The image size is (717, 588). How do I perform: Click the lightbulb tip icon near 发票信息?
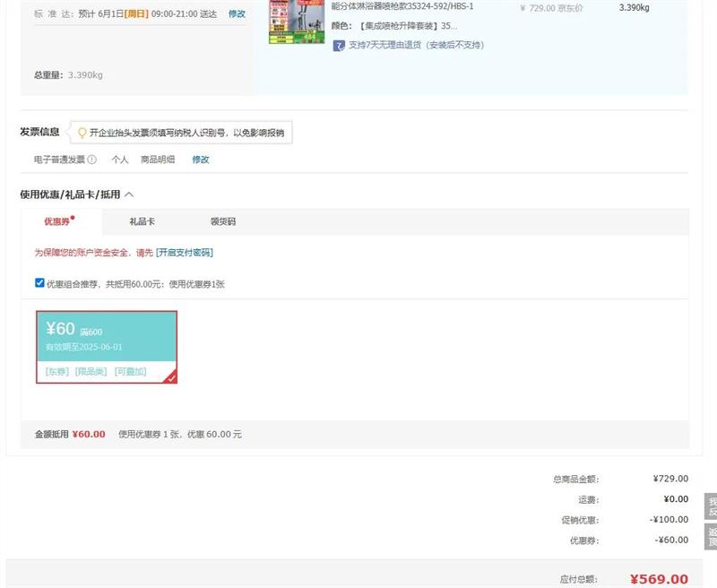click(82, 133)
